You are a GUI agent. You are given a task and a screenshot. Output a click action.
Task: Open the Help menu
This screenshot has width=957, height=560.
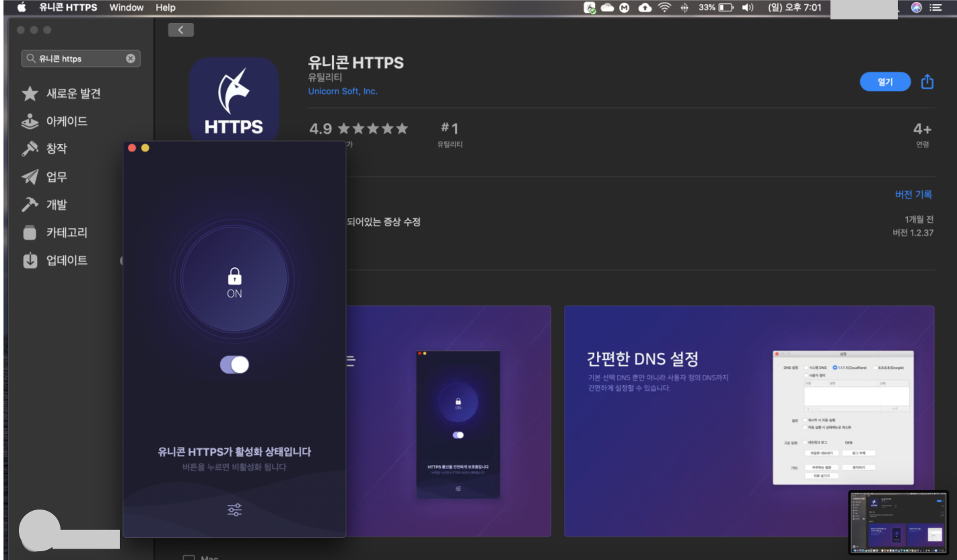166,7
